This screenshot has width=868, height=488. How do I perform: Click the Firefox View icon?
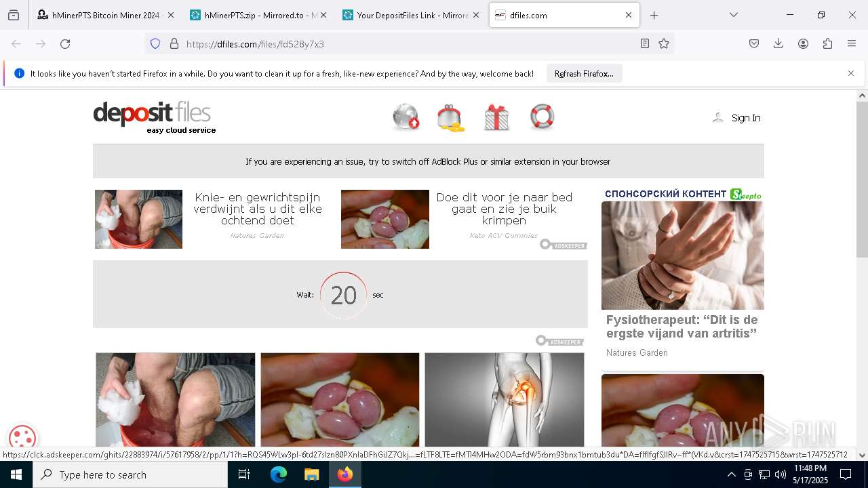point(14,15)
